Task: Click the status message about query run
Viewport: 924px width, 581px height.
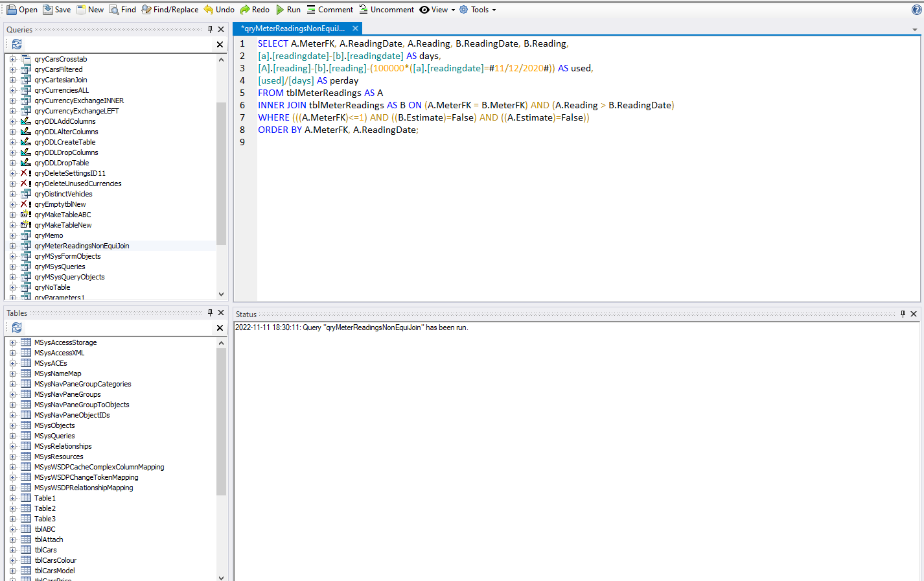Action: coord(351,327)
